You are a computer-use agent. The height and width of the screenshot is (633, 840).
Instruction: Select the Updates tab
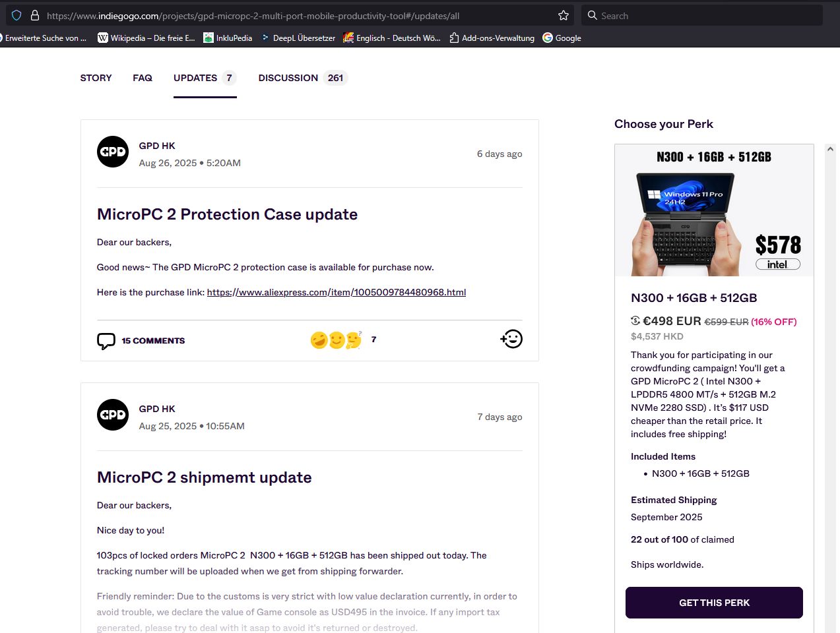click(205, 78)
